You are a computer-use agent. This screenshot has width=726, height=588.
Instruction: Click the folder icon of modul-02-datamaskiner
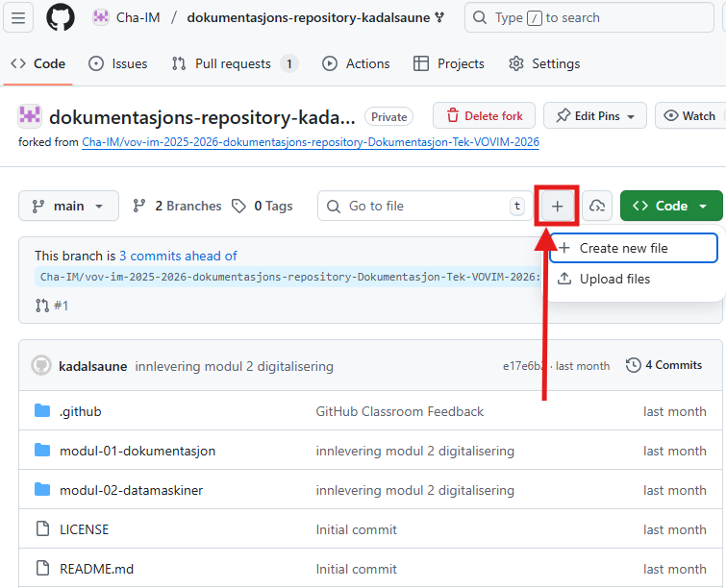tap(42, 489)
